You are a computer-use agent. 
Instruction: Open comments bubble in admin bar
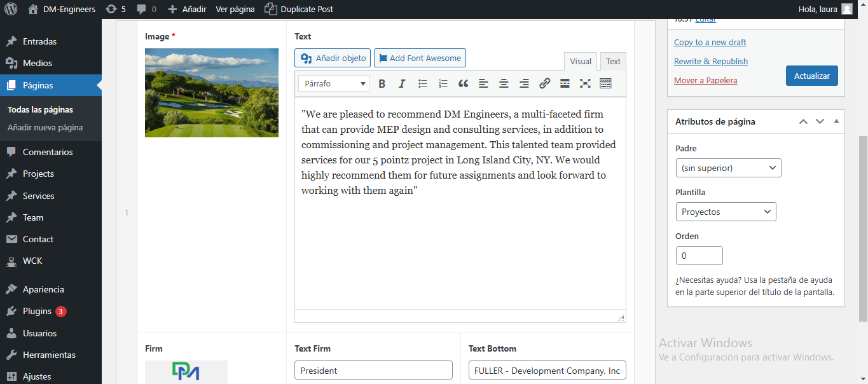(x=146, y=9)
